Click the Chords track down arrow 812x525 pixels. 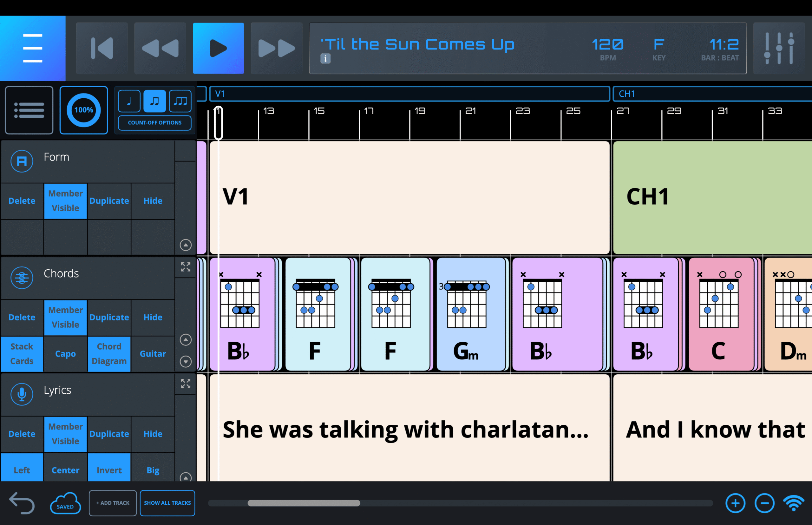coord(186,361)
